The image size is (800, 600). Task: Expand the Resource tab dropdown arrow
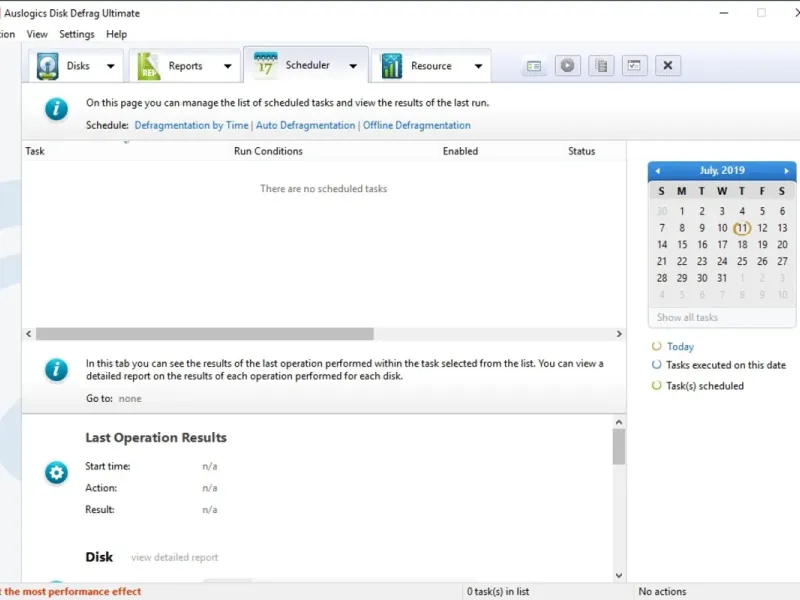478,66
